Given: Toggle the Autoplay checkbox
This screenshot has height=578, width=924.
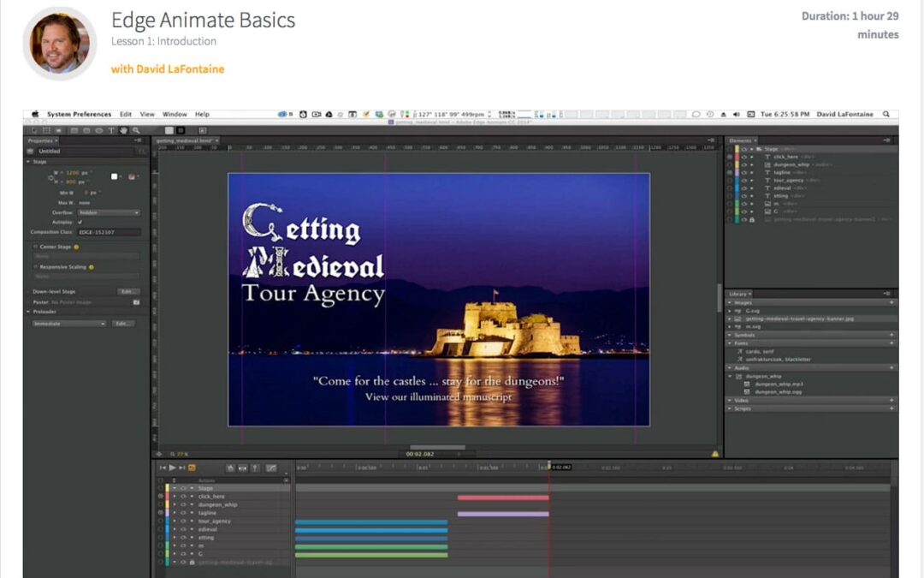Looking at the screenshot, I should pos(80,222).
